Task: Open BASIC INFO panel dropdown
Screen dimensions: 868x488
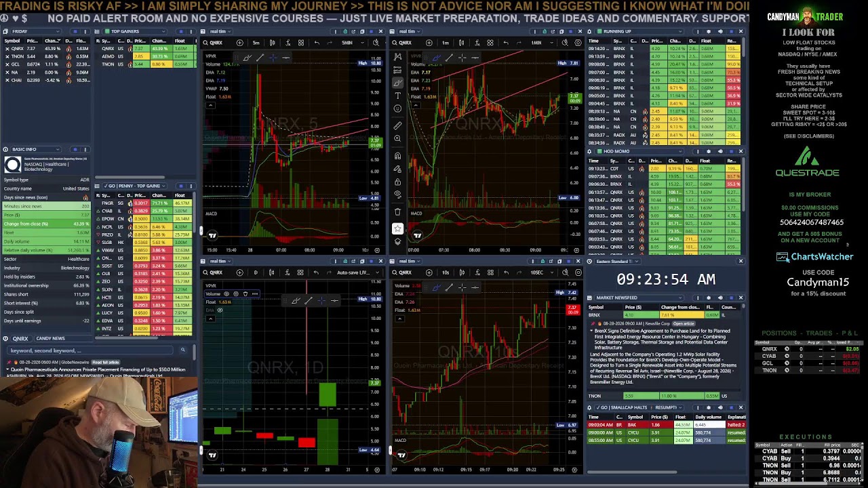Action: (x=36, y=149)
